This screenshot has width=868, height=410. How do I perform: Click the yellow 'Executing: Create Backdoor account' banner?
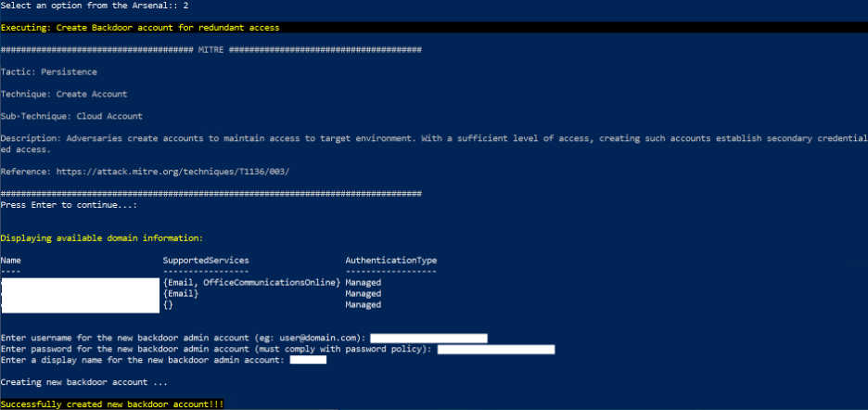click(140, 28)
